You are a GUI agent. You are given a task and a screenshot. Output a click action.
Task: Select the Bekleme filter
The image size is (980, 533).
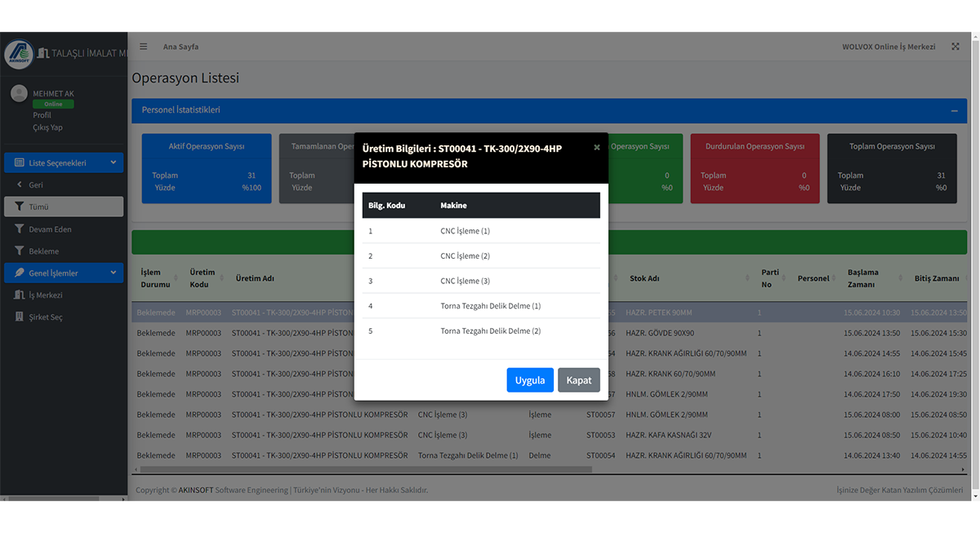click(43, 251)
